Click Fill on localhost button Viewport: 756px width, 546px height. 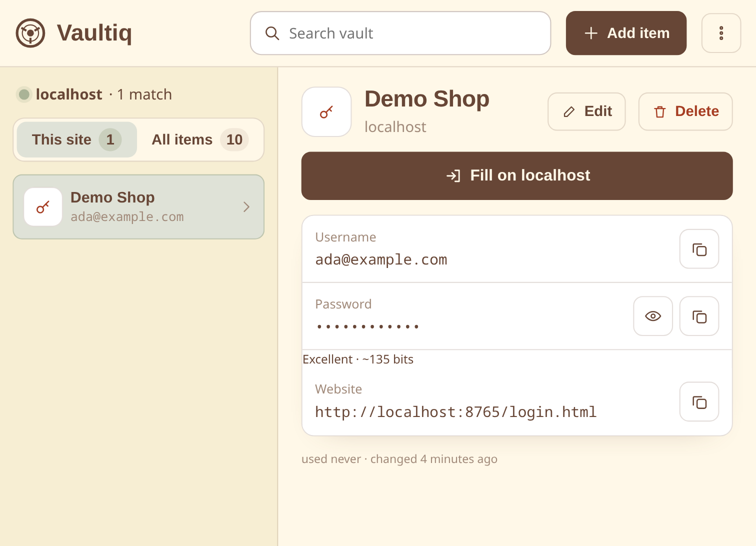(x=517, y=176)
